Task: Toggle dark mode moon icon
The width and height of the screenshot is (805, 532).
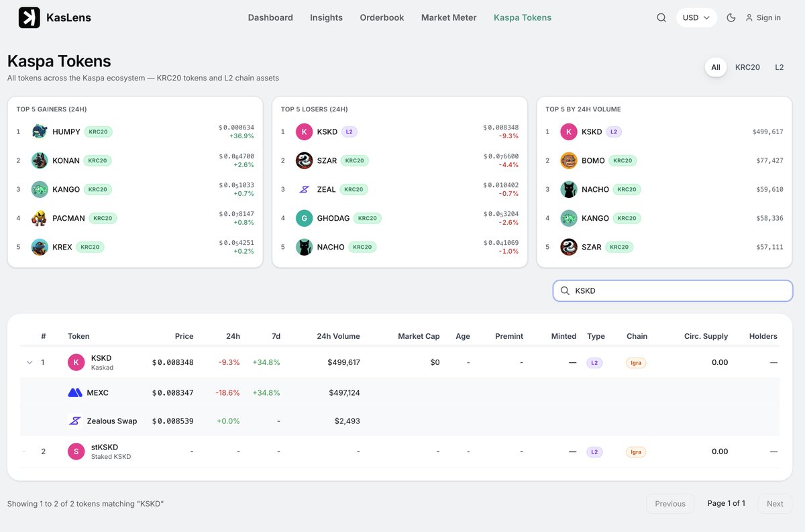Action: (x=731, y=17)
